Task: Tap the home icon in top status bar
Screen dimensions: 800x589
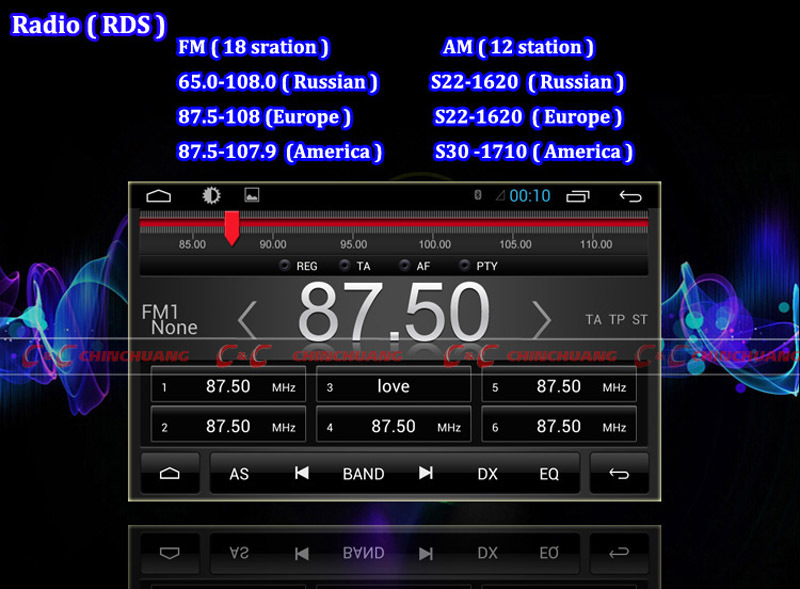Action: click(159, 196)
